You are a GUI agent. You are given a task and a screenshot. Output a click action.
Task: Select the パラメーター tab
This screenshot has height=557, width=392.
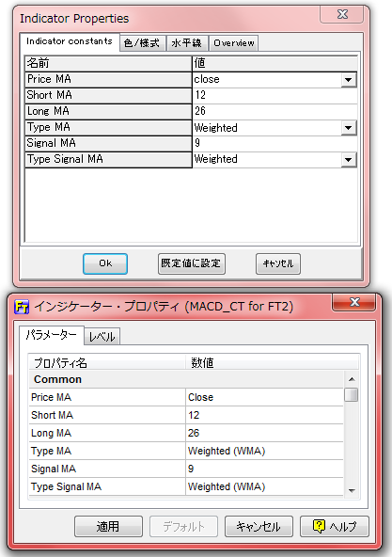[52, 335]
